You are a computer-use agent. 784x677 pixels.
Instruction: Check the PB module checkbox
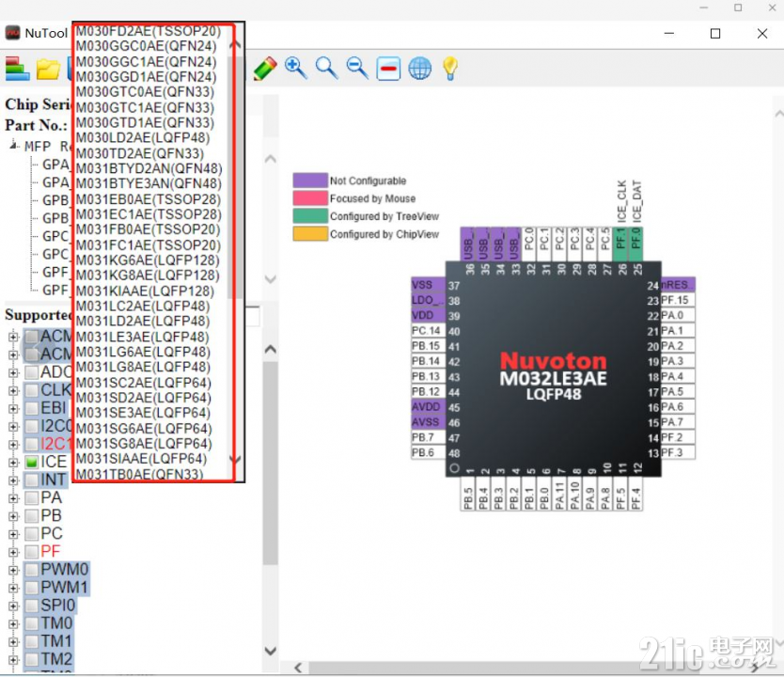(32, 516)
